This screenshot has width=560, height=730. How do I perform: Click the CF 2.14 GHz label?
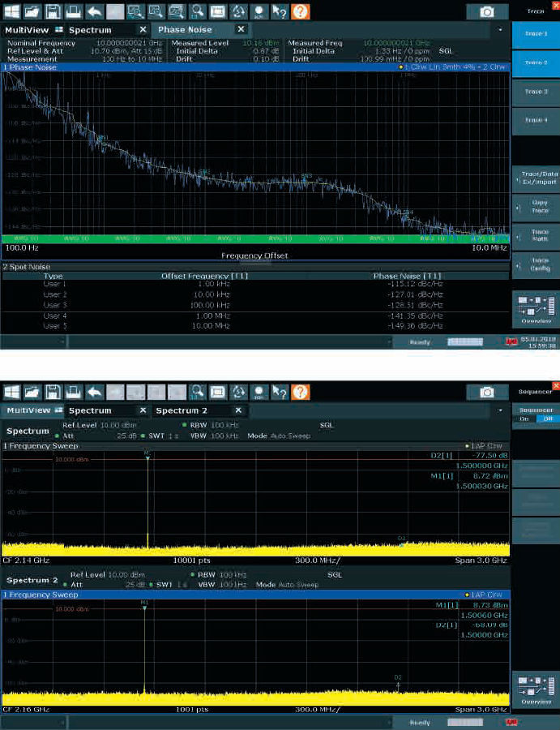pos(26,560)
